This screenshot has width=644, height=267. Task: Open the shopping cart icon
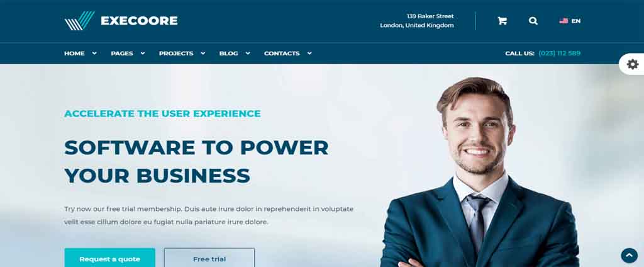click(x=502, y=21)
